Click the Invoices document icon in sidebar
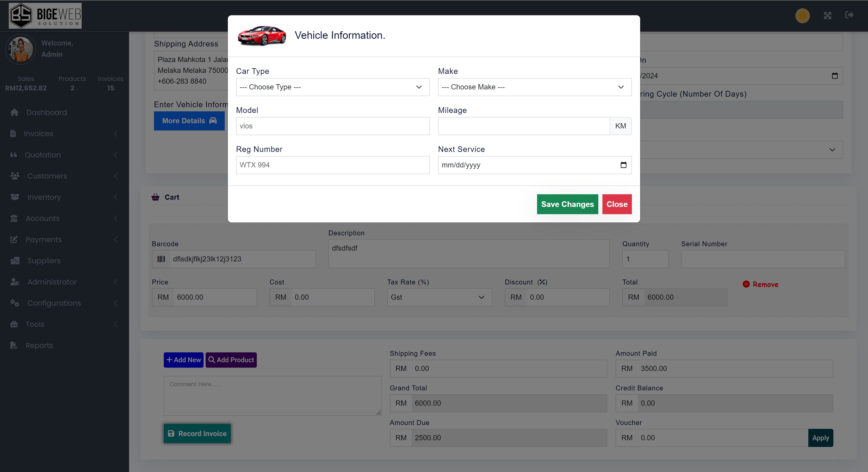 (x=13, y=133)
